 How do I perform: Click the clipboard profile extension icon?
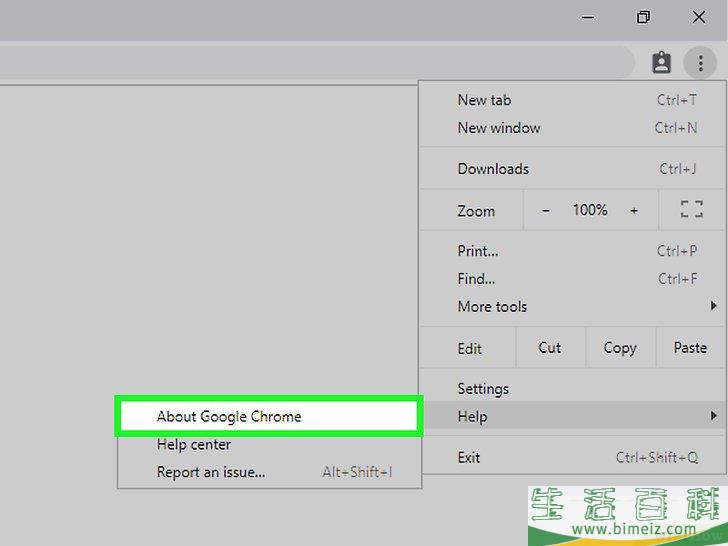(661, 62)
